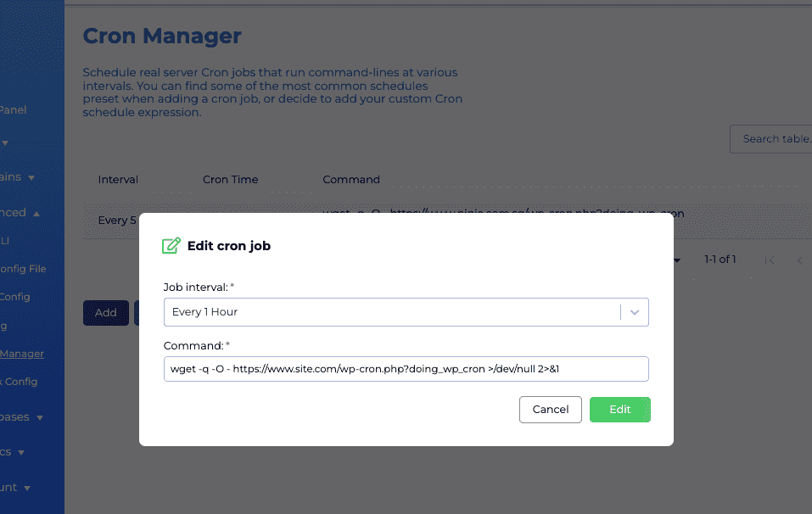Click the Edit cron job pencil icon

tap(171, 245)
